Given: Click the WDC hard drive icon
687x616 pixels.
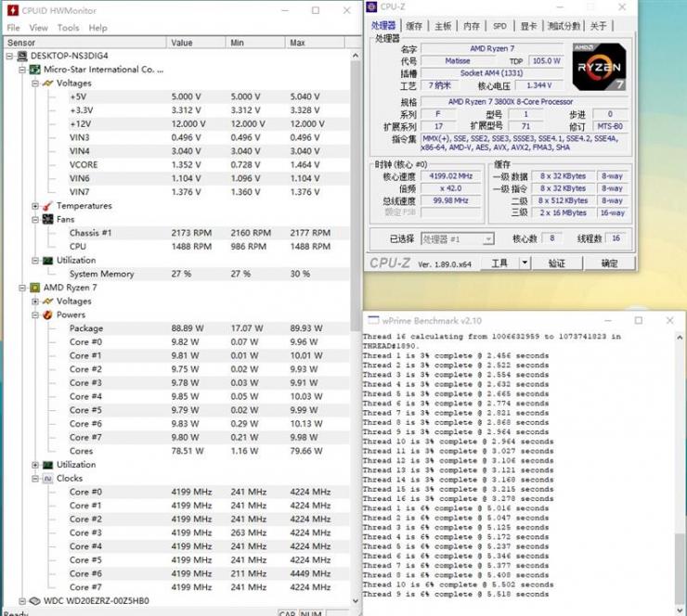Looking at the screenshot, I should tap(35, 601).
